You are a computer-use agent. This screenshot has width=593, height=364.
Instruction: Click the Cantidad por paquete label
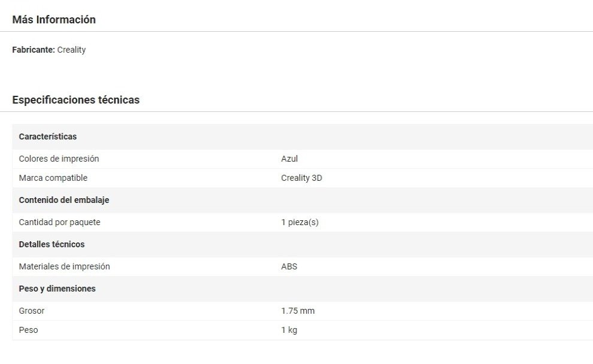tap(59, 222)
